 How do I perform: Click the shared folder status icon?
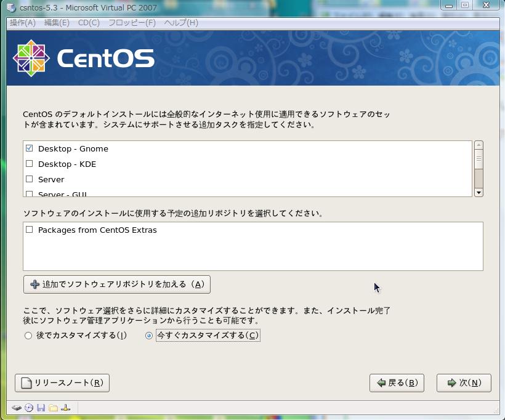pyautogui.click(x=53, y=408)
